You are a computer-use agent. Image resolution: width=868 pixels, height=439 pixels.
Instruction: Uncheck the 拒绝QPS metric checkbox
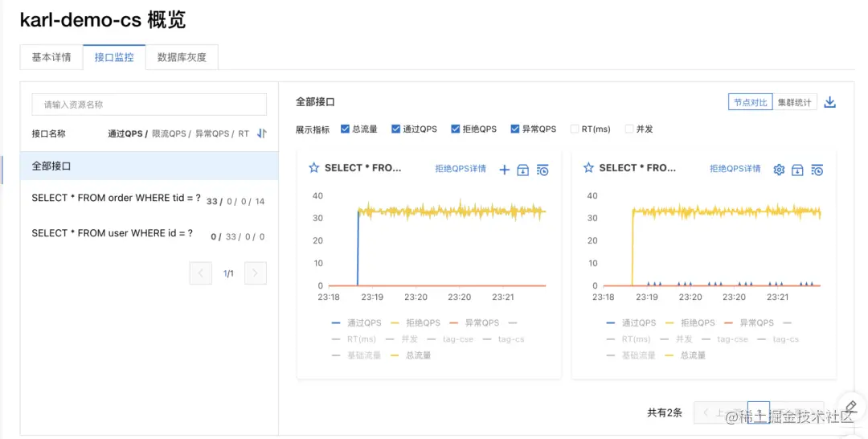(456, 129)
